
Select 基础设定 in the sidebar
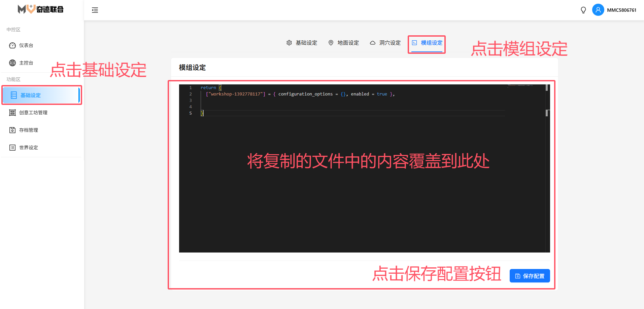30,95
